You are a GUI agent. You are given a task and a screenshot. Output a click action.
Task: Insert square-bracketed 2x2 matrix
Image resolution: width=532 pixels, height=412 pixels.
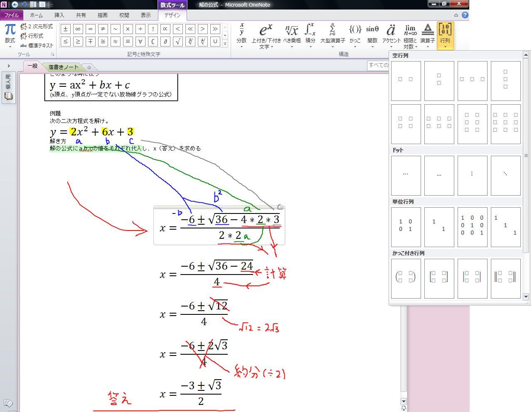click(439, 278)
